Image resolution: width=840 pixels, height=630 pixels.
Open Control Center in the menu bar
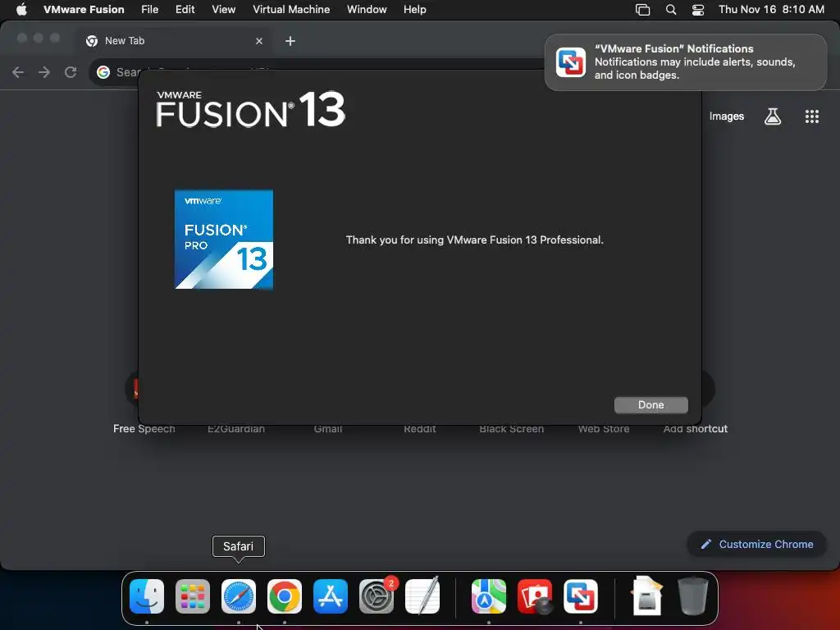pyautogui.click(x=698, y=10)
